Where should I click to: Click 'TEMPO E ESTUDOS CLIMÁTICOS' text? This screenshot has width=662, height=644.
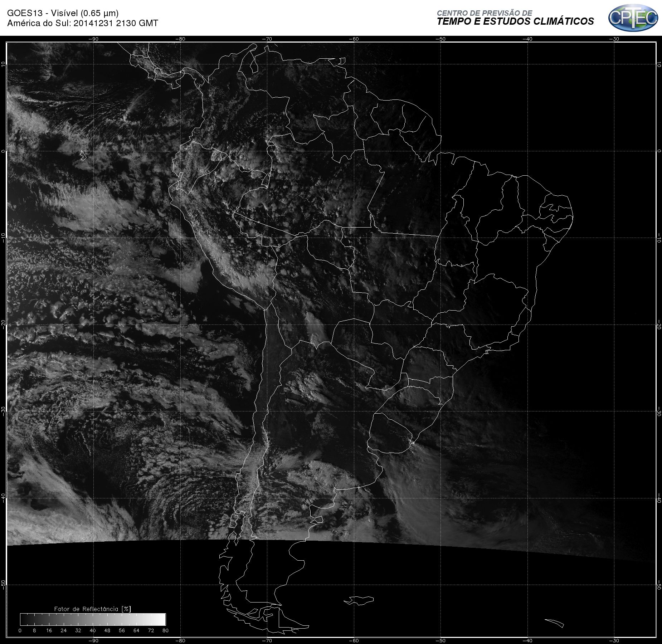(x=515, y=21)
